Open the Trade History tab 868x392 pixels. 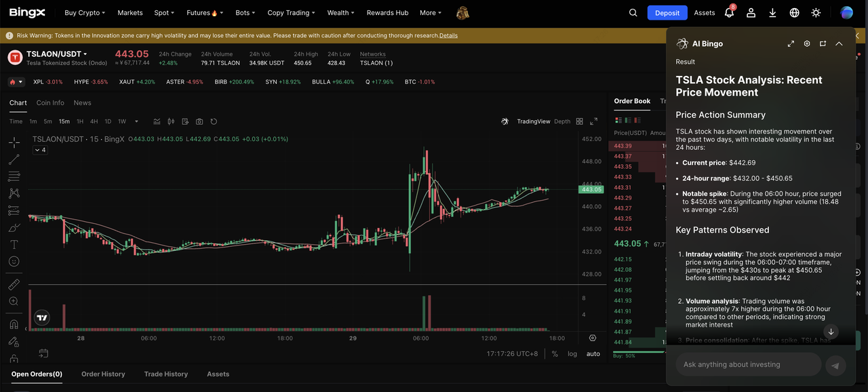(165, 374)
